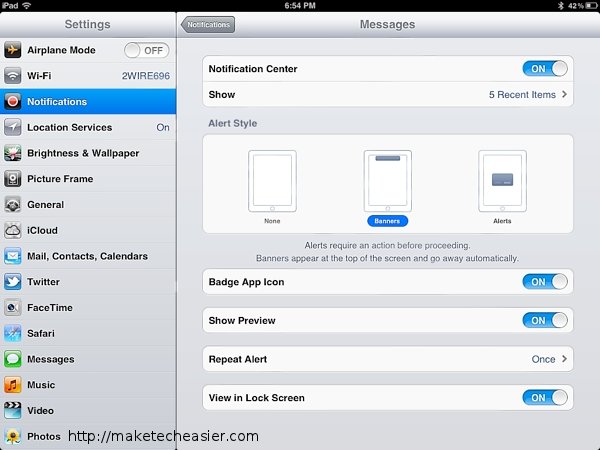
Task: Tap the iCloud cloud icon
Action: 13,230
